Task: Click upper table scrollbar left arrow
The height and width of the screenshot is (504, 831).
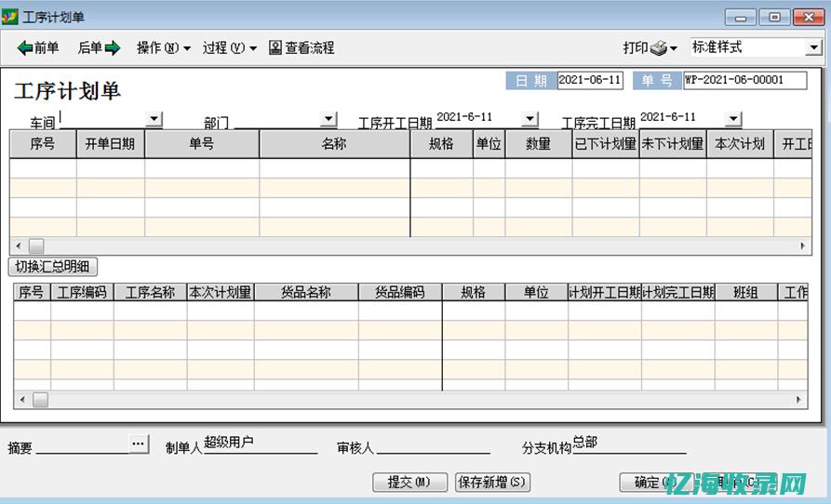Action: tap(19, 246)
